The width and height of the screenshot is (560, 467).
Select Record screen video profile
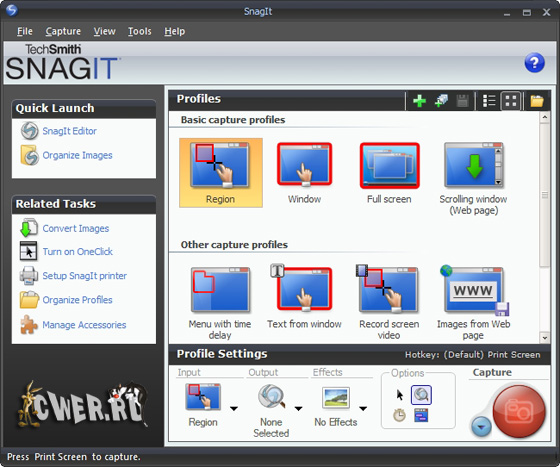(x=389, y=302)
